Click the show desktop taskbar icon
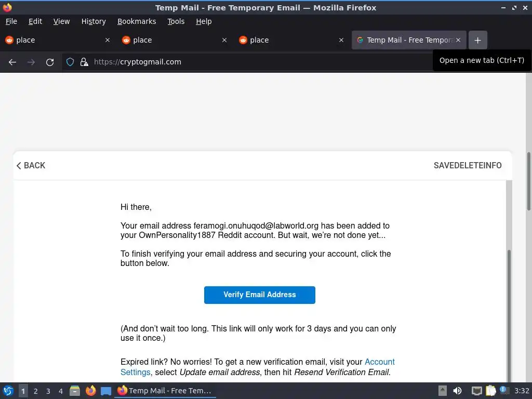Screen dimensions: 532x399 pos(106,391)
